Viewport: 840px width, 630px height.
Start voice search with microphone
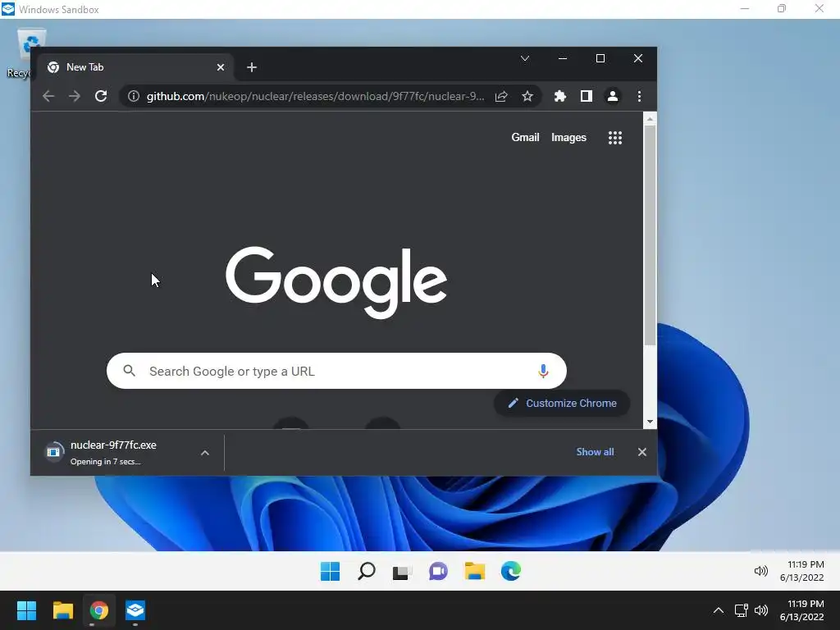point(543,371)
